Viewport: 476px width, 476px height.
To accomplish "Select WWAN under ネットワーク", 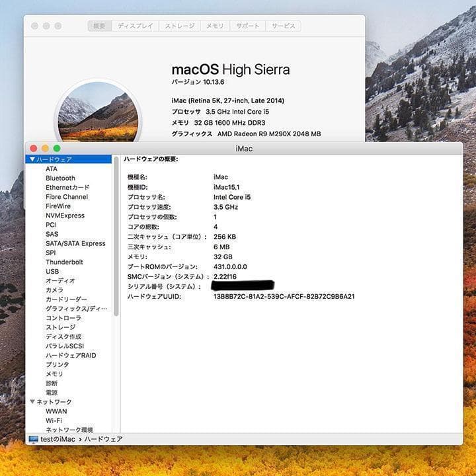I will point(56,411).
